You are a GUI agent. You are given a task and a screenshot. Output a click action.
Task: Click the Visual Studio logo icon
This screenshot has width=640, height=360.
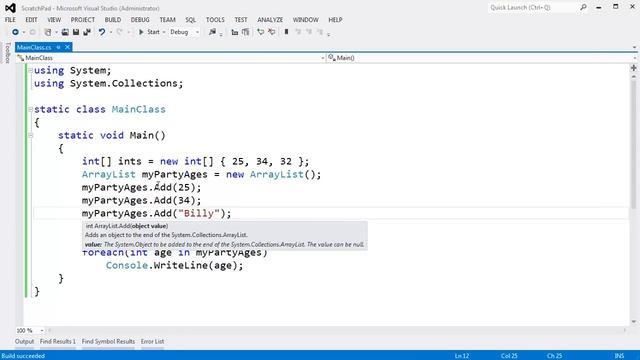click(x=10, y=8)
